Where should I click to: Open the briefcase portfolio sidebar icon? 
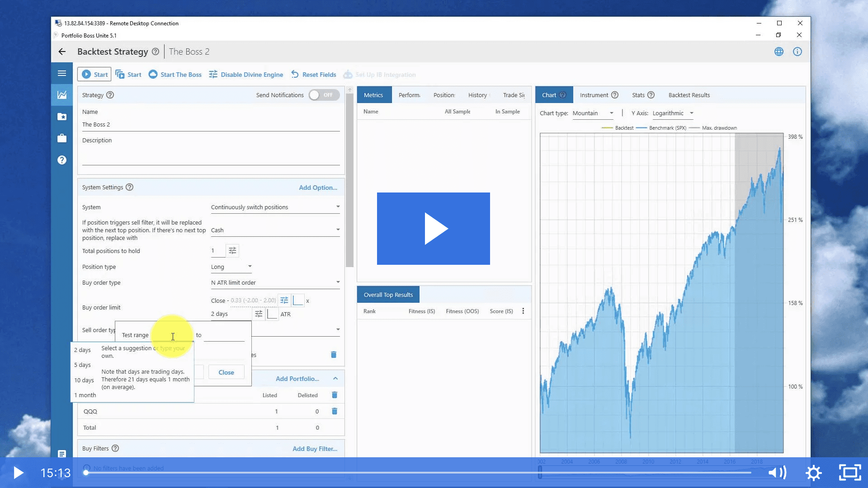click(62, 138)
